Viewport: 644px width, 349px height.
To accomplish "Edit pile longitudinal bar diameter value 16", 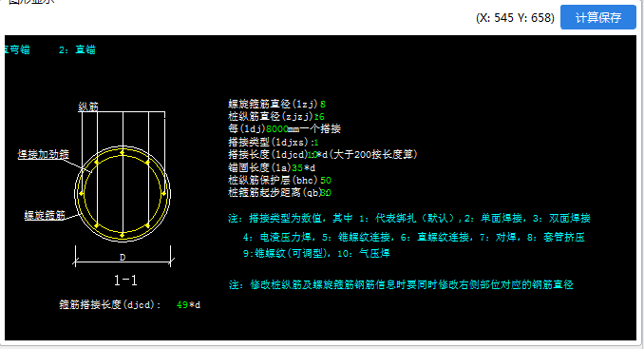I will pyautogui.click(x=319, y=117).
